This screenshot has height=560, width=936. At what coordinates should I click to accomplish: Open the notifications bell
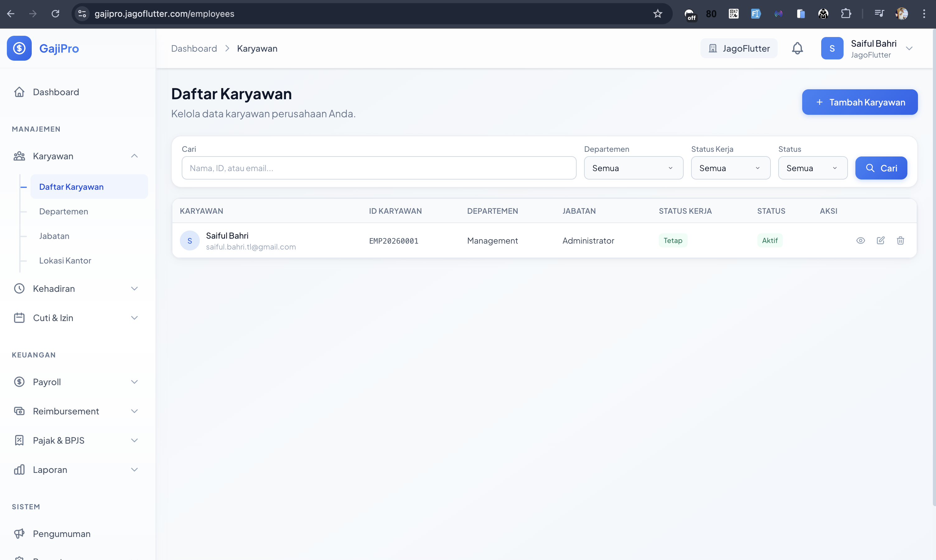coord(797,48)
